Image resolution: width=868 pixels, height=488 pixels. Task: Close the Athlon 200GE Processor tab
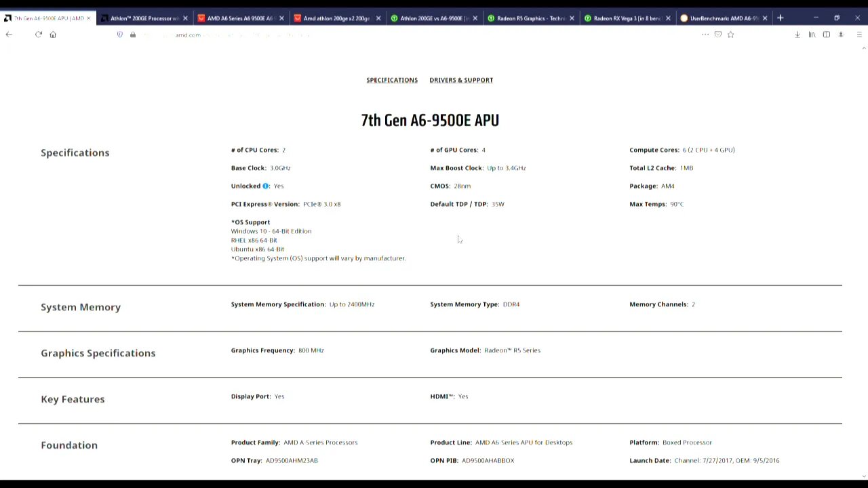click(x=185, y=18)
